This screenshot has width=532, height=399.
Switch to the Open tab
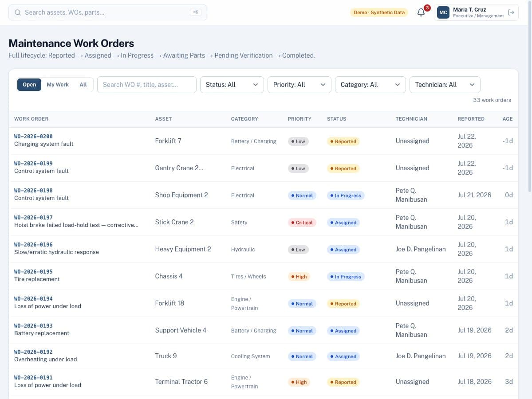tap(29, 84)
